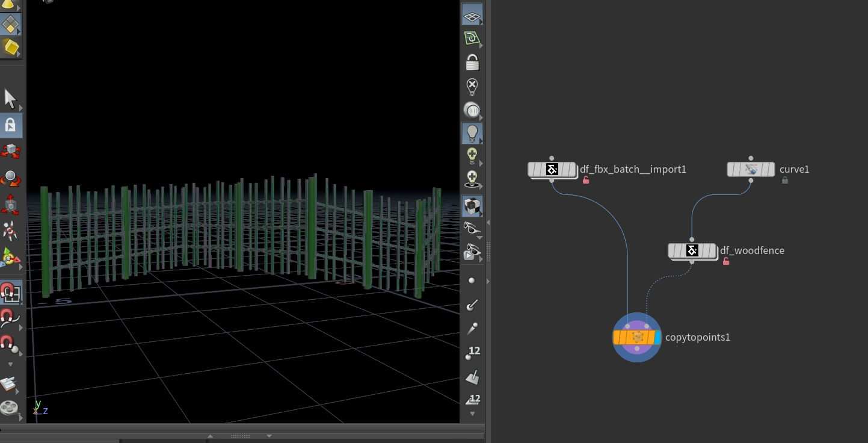This screenshot has height=443, width=868.
Task: Toggle display points dot icon
Action: pos(472,281)
